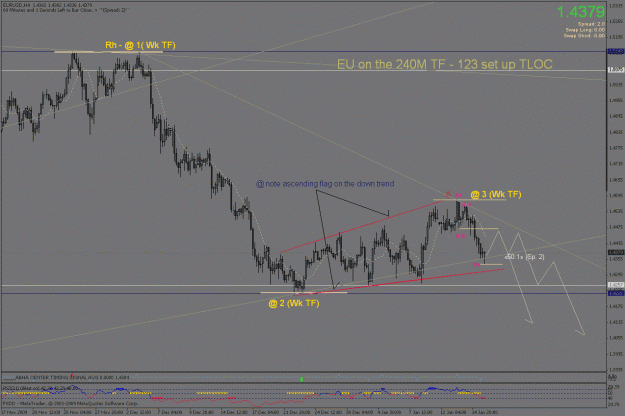Click the '@ note ascending flag on the down trend' note

(325, 184)
